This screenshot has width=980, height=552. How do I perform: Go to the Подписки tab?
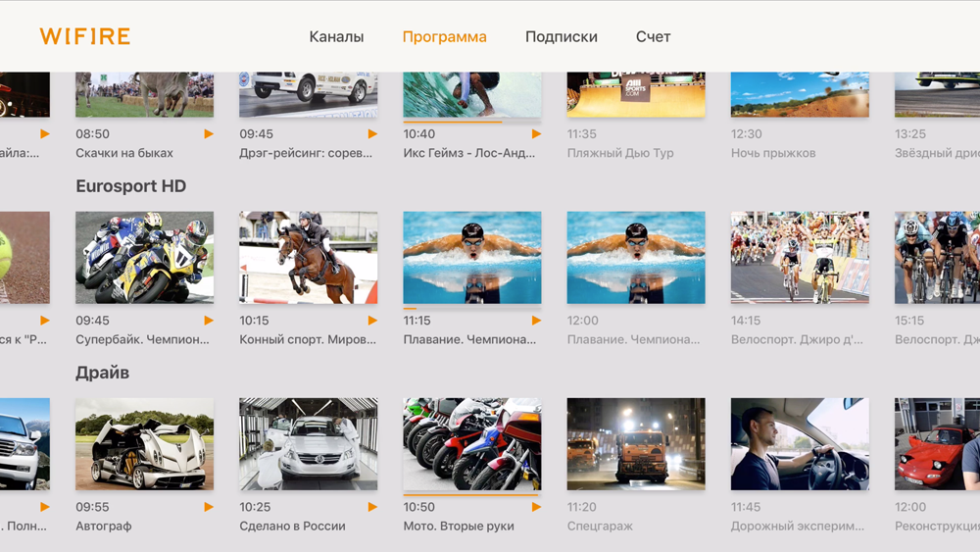point(562,37)
